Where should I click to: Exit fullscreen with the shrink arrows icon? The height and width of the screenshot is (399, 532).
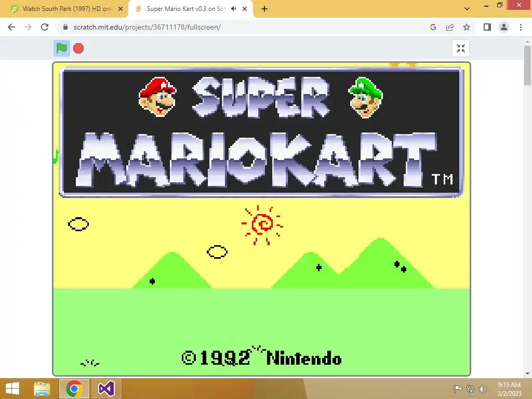[x=461, y=48]
